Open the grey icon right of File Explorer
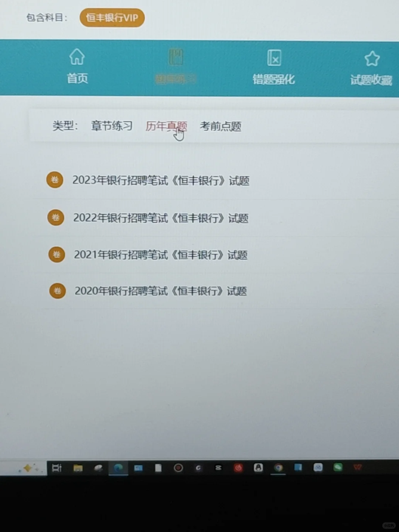 click(98, 468)
